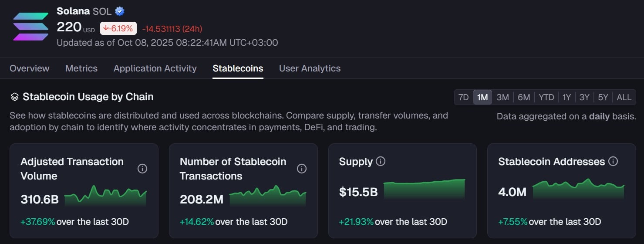
Task: Open info icon for Adjusted Transaction Volume
Action: pyautogui.click(x=142, y=169)
